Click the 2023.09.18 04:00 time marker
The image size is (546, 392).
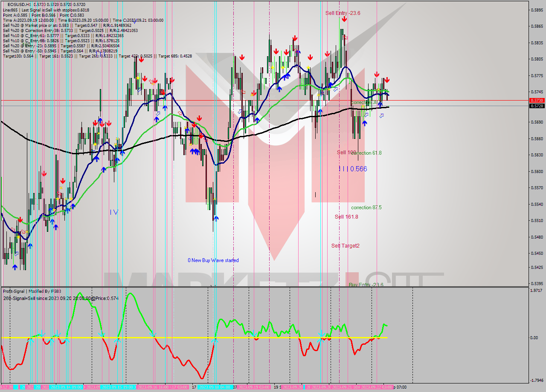tap(216, 387)
